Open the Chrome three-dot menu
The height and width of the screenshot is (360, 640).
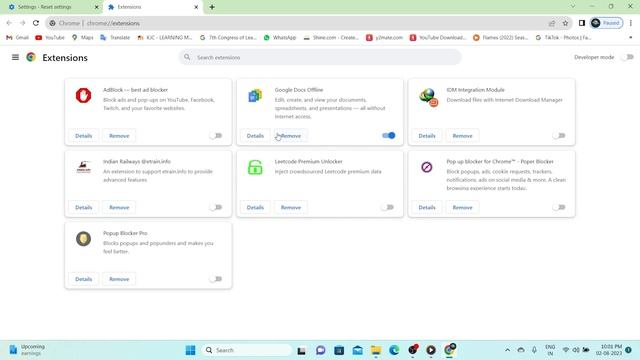click(631, 23)
